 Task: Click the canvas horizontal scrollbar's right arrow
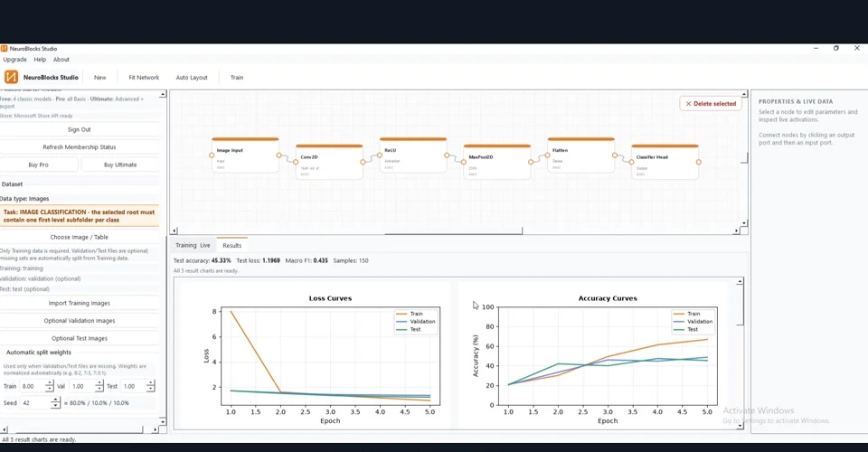point(736,231)
